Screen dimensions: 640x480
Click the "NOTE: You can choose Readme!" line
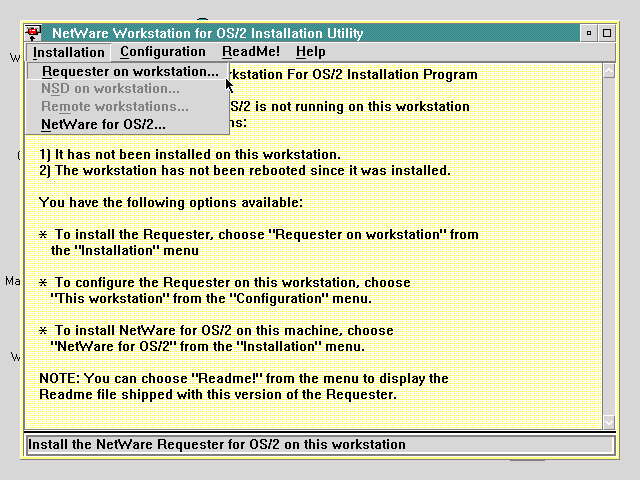click(x=244, y=378)
